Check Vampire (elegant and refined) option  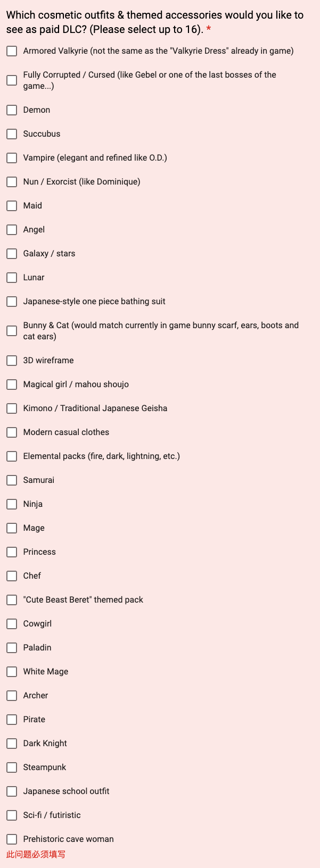pyautogui.click(x=12, y=158)
